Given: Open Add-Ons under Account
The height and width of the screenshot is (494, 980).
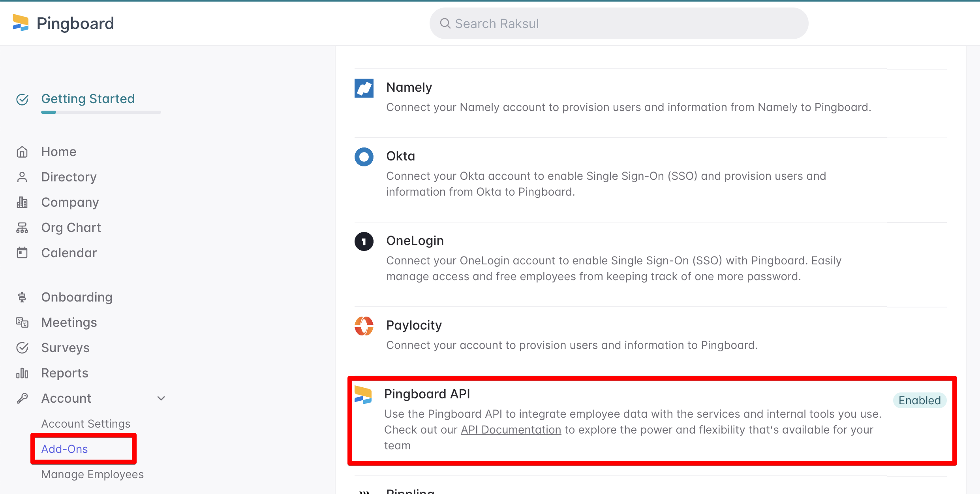Looking at the screenshot, I should click(65, 449).
